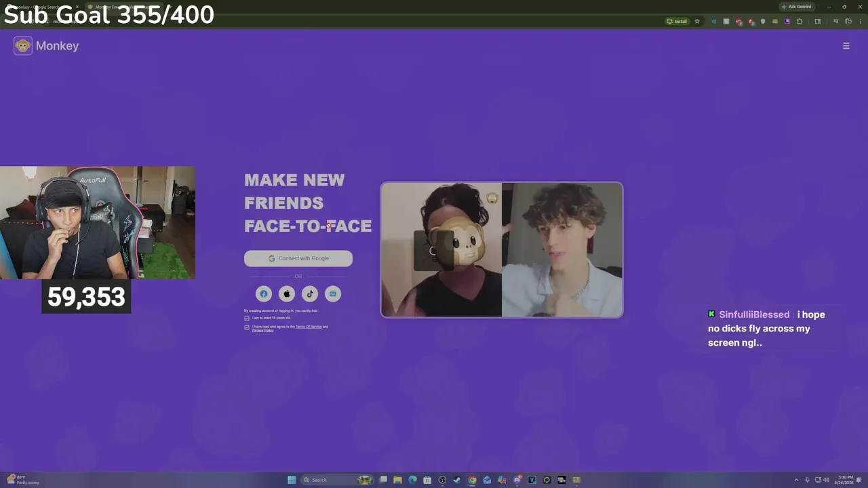Screen dimensions: 868x488
Task: Open the Privacy Policy link
Action: pyautogui.click(x=262, y=331)
